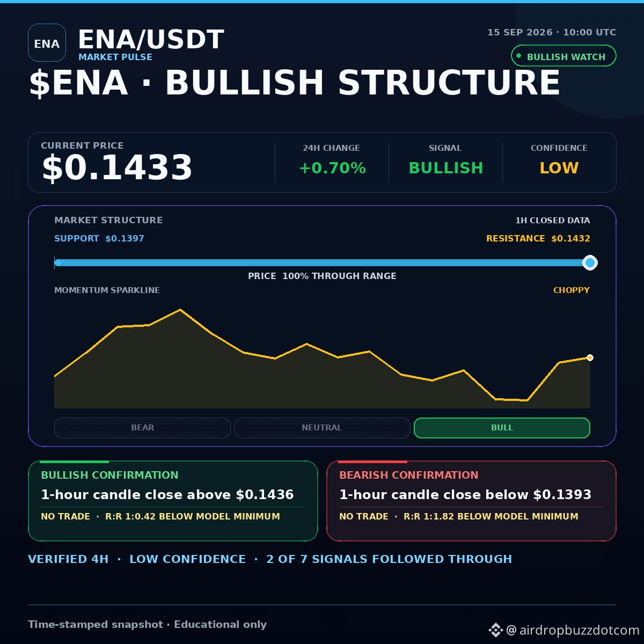Click the range slider's start dot
Image resolution: width=644 pixels, height=644 pixels.
58,263
